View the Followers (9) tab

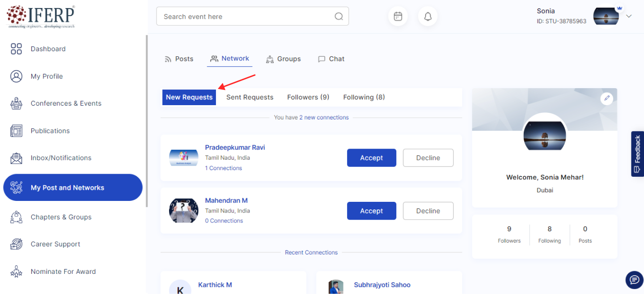pyautogui.click(x=308, y=97)
